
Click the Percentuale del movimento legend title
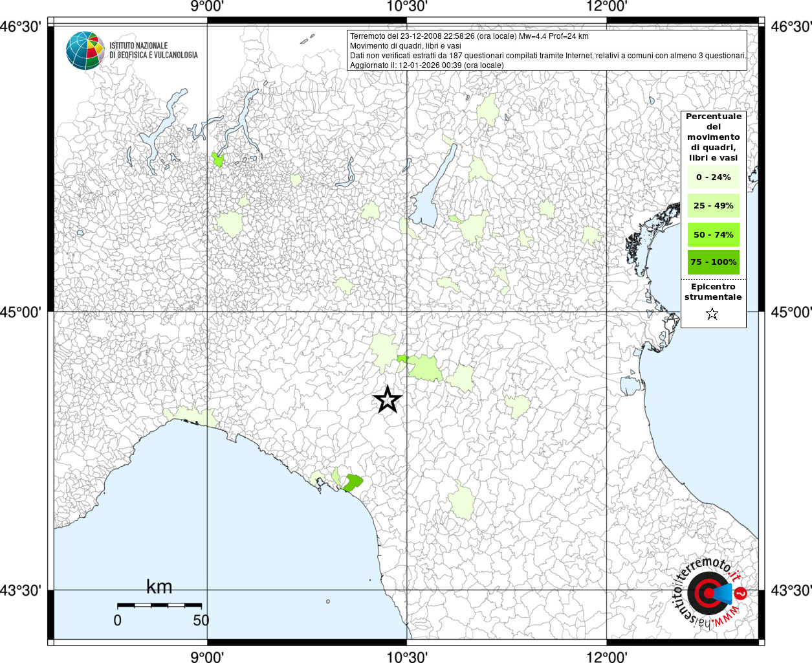point(713,137)
